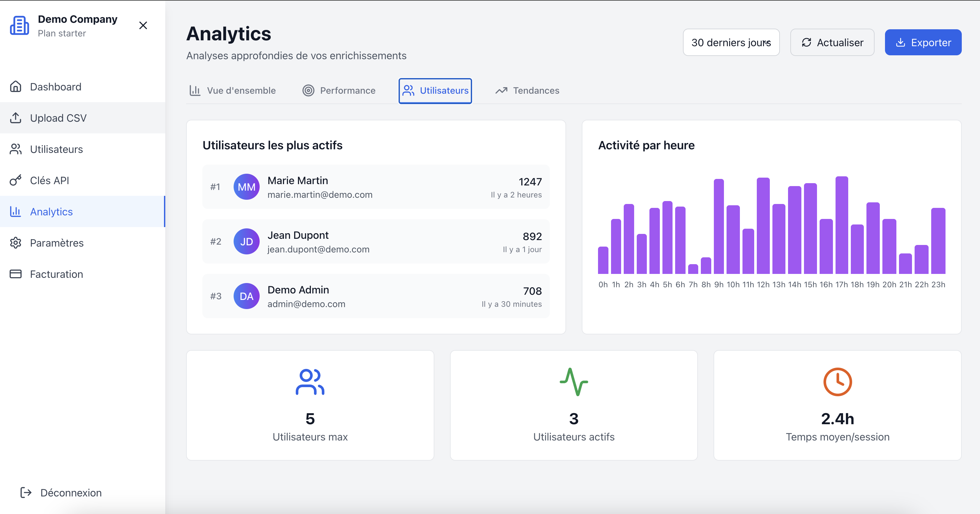Open the 30 derniers jours dropdown
Screen dimensions: 980x514
731,42
